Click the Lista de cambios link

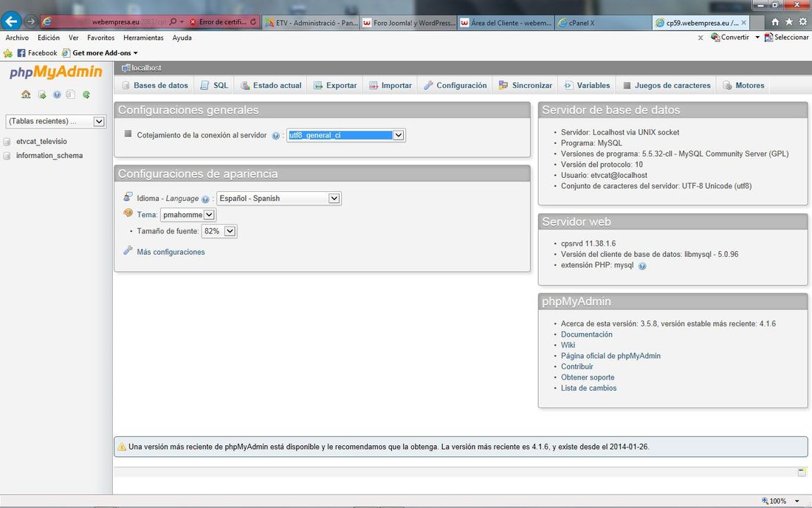tap(589, 388)
